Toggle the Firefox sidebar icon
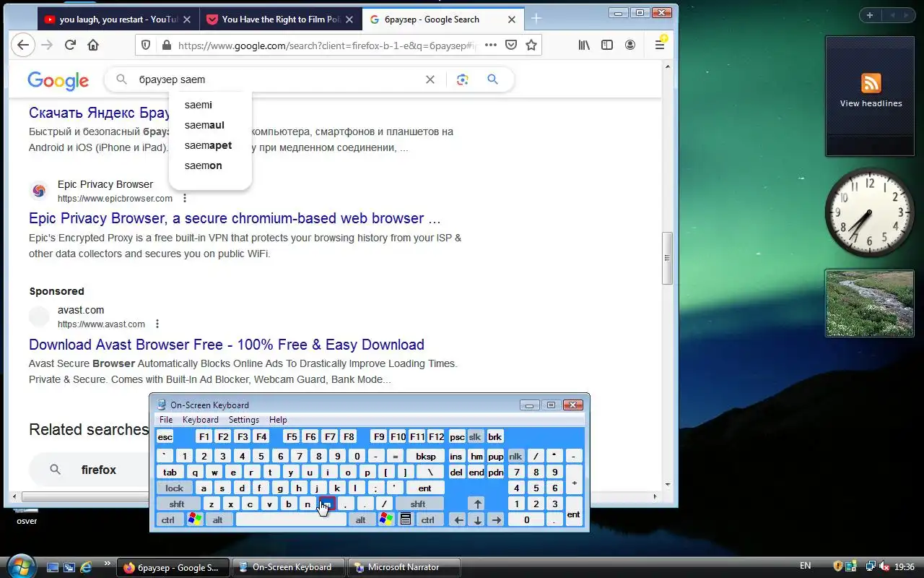The height and width of the screenshot is (578, 924). tap(607, 45)
